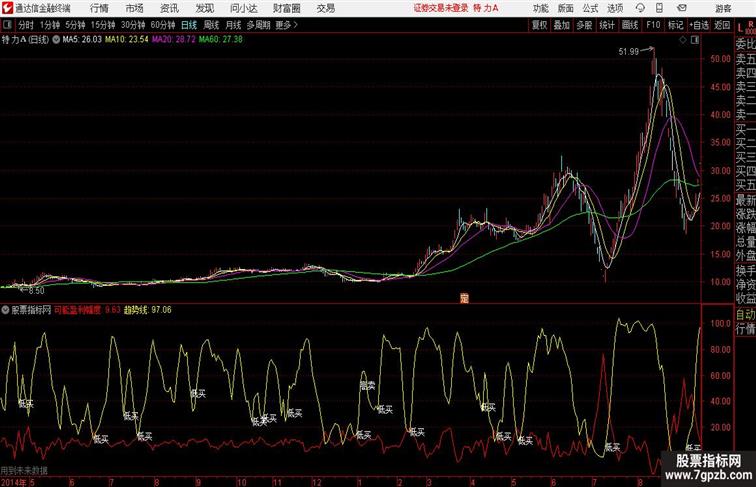756x487 pixels.
Task: Click MA60: 27.38 indicator value
Action: coord(221,40)
